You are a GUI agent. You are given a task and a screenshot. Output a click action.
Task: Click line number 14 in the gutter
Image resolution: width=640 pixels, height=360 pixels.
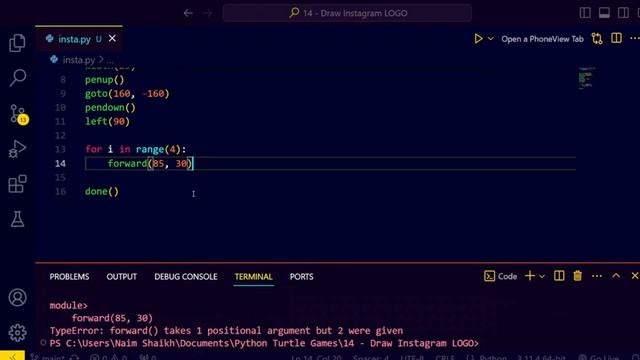tap(60, 164)
